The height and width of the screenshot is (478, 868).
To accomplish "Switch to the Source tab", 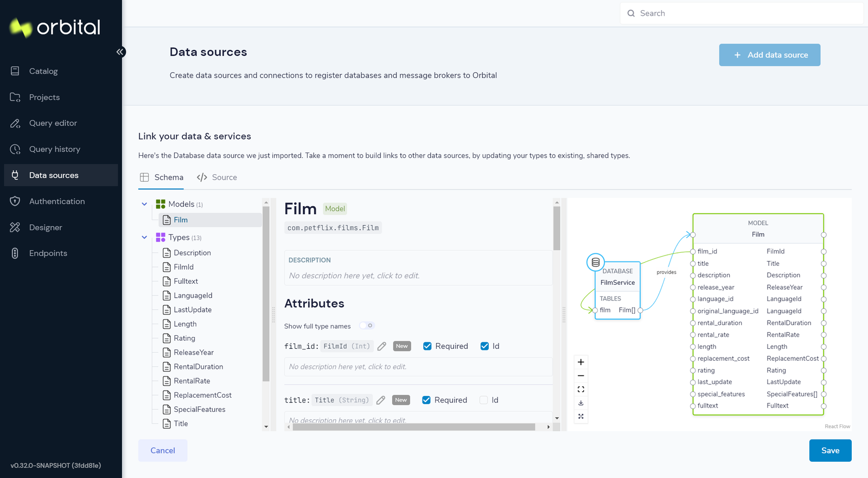I will [217, 177].
